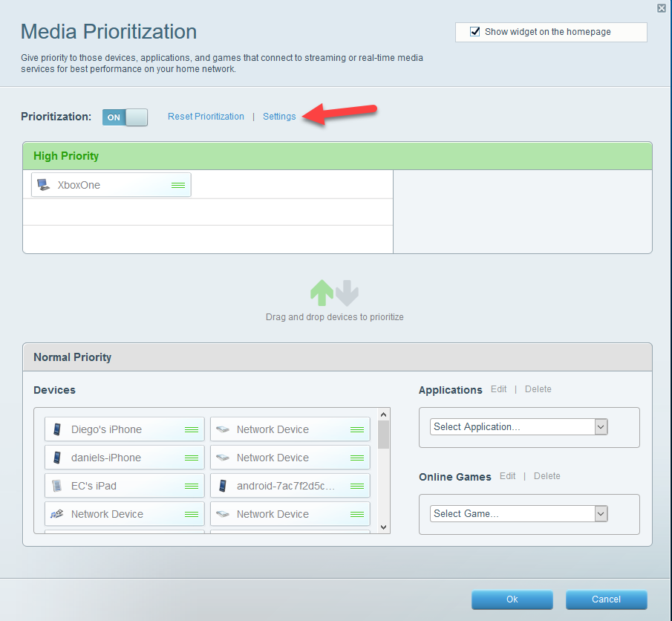Click the XboxOne device icon
Screen dimensions: 672x621
click(43, 184)
